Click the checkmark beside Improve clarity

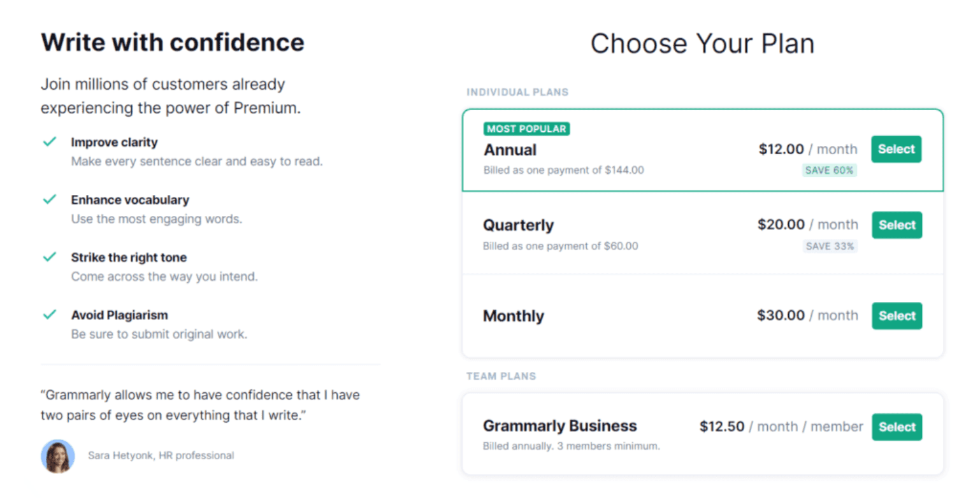[50, 141]
